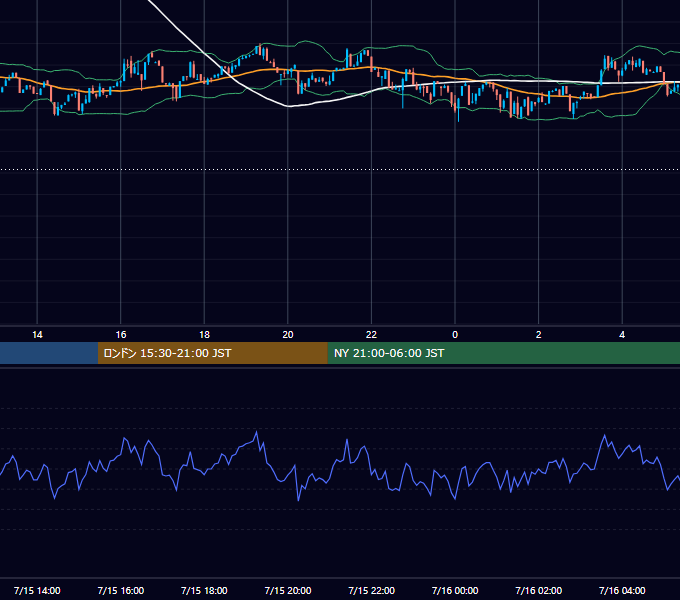Click the 7/16 02:00 label on indicator axis
The height and width of the screenshot is (600, 680).
(539, 590)
